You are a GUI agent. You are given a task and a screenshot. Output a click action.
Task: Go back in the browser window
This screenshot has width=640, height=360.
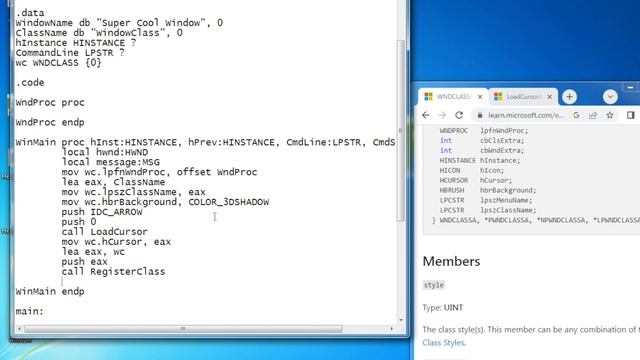pos(426,115)
